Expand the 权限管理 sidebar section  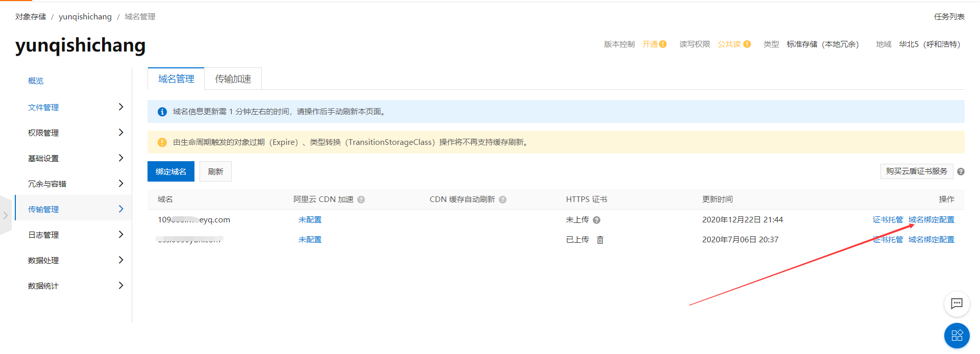pos(121,133)
